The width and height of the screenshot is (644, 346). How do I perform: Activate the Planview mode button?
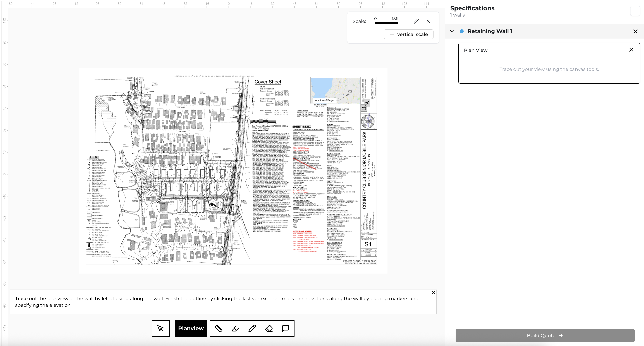click(191, 329)
